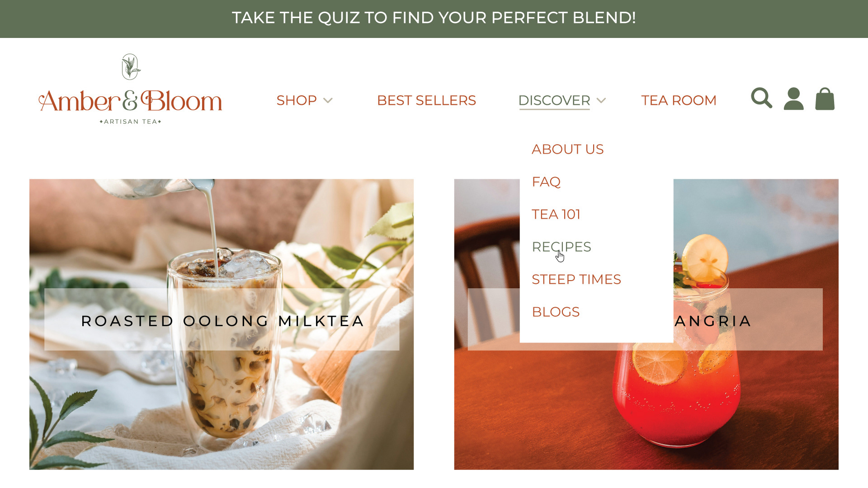Go to BEST SELLERS
This screenshot has width=868, height=488.
[426, 100]
